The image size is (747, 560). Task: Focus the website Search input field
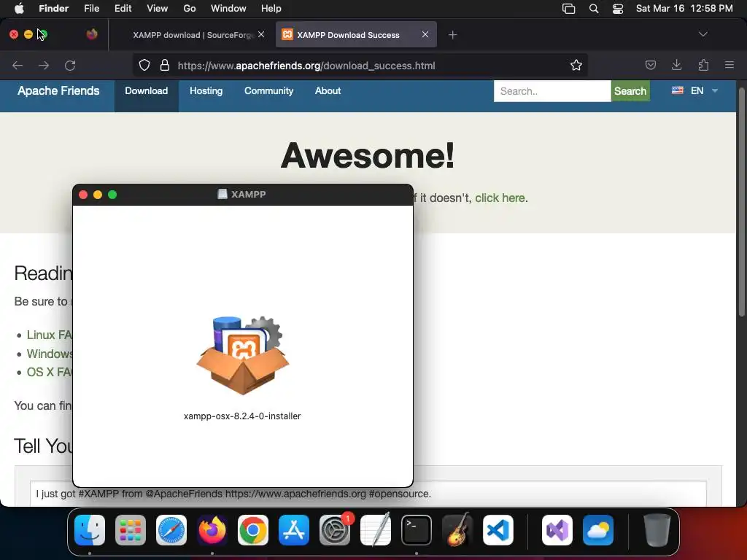click(552, 91)
